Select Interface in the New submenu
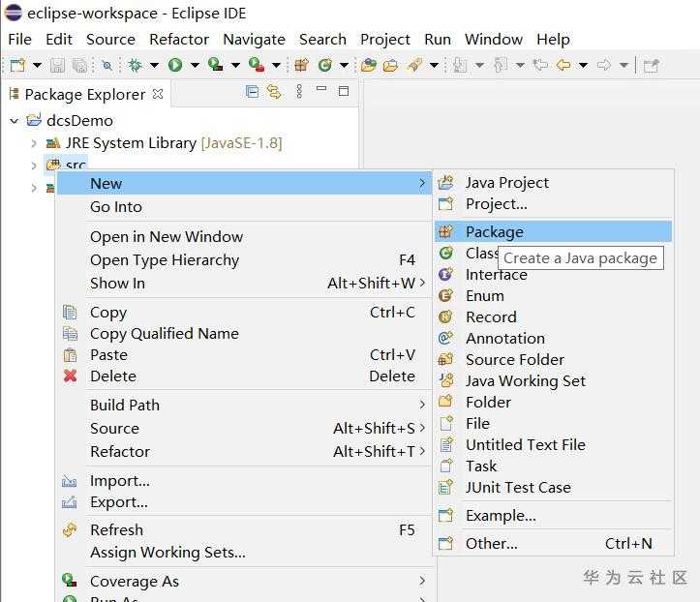The width and height of the screenshot is (700, 602). pos(554,275)
